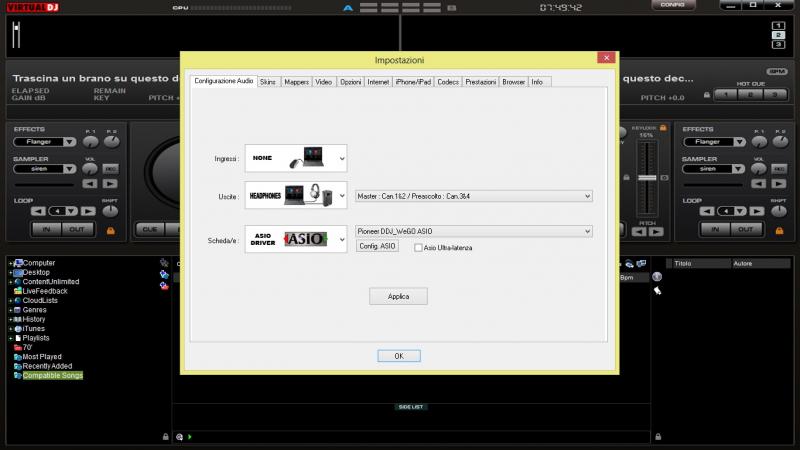Viewport: 800px width, 450px height.
Task: Click the Config. ASIO button
Action: [x=377, y=246]
